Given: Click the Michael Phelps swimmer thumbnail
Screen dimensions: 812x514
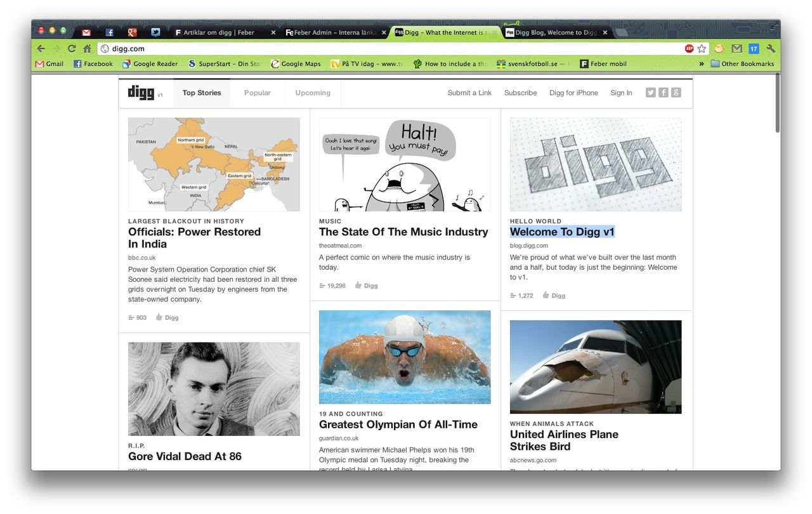Looking at the screenshot, I should click(x=405, y=357).
